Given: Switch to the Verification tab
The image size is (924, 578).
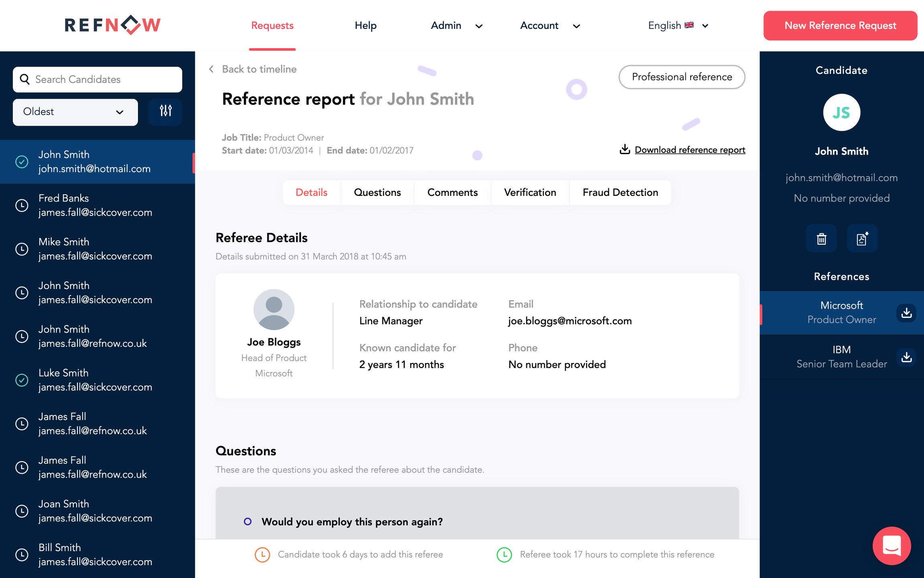Looking at the screenshot, I should 530,193.
